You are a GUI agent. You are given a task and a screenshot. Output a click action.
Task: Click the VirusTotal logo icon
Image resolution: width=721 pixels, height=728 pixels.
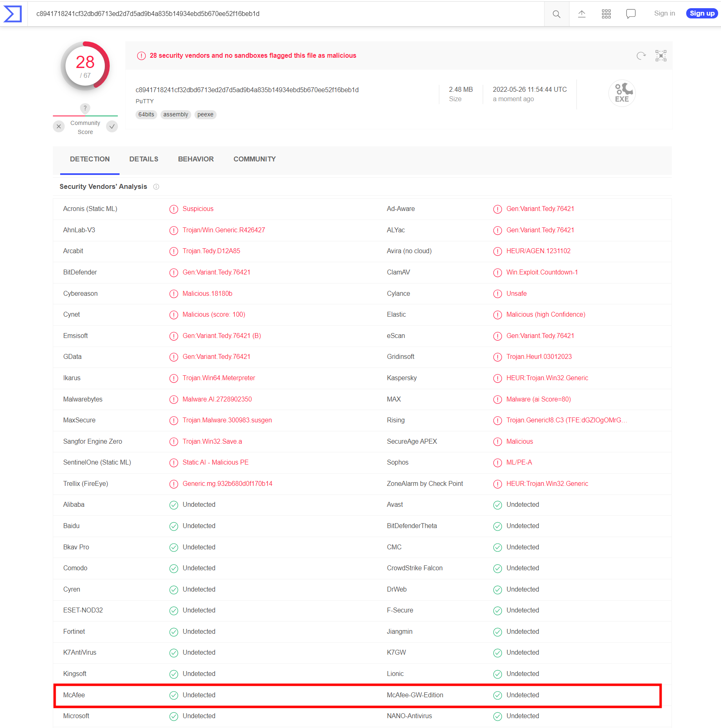tap(13, 14)
